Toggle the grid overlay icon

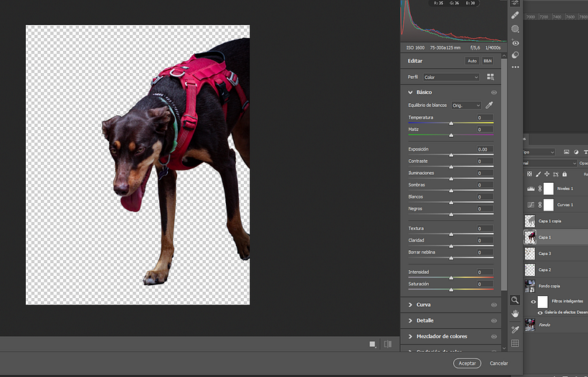[515, 343]
